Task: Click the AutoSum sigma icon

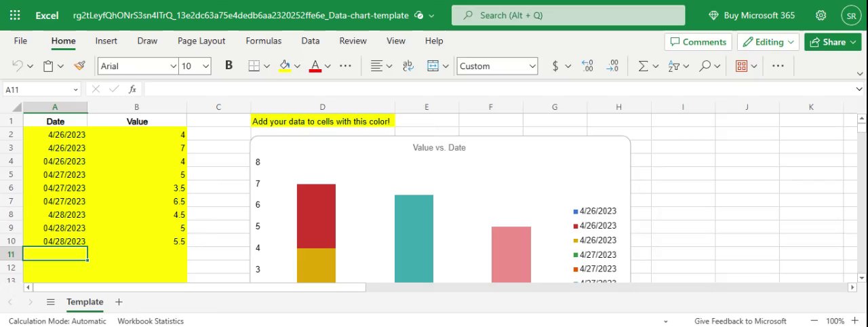Action: coord(643,66)
